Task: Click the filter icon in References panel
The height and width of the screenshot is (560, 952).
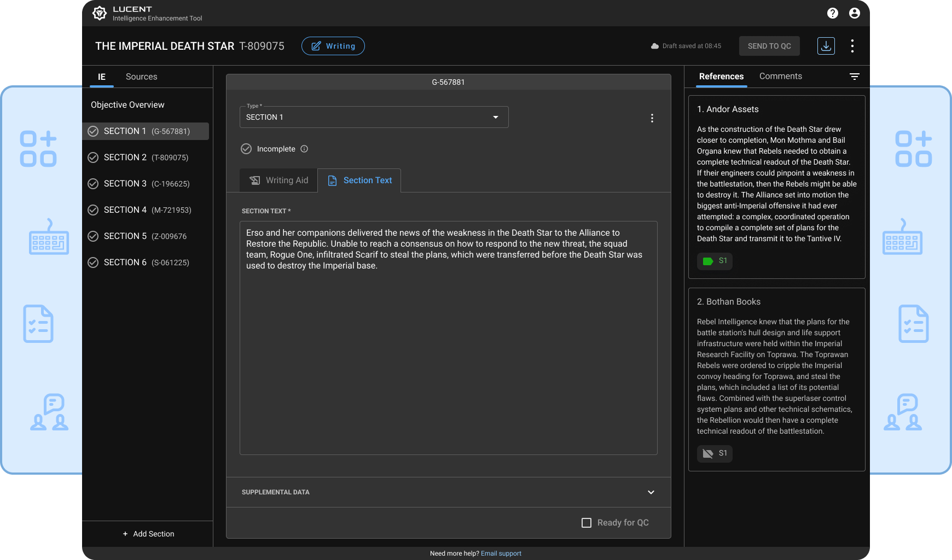Action: click(x=855, y=77)
